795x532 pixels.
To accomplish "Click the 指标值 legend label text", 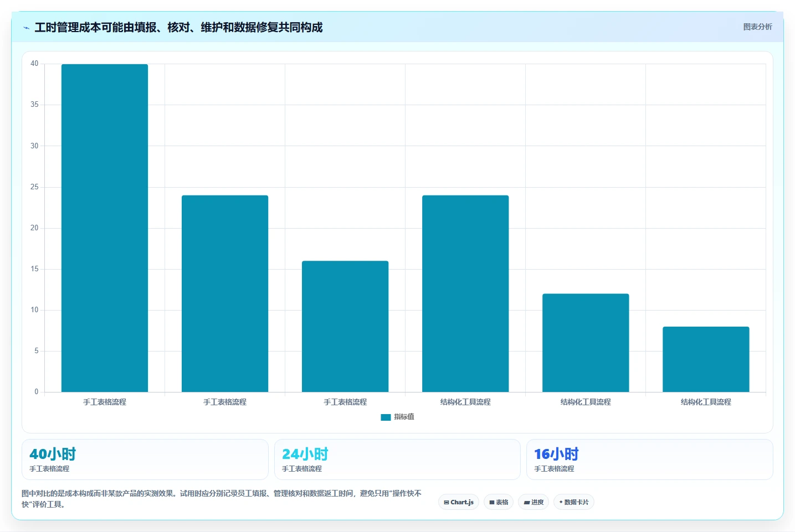I will tap(404, 417).
